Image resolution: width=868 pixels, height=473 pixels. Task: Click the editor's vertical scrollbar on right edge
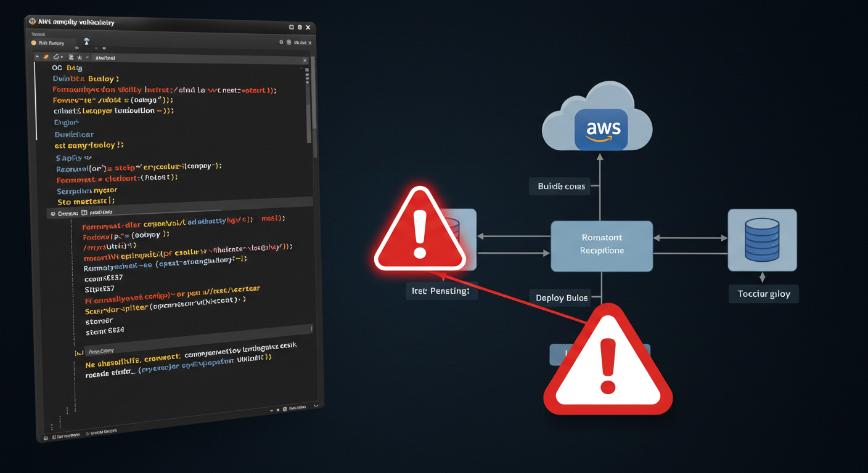(x=314, y=105)
